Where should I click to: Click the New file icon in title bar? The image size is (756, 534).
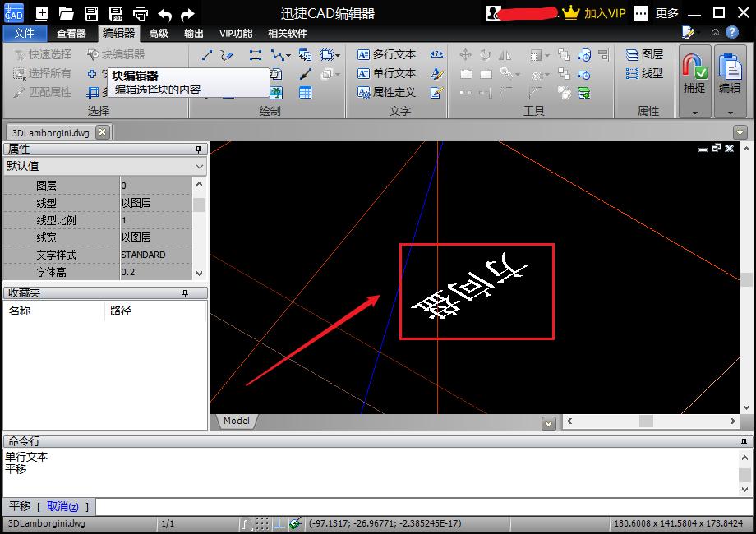[41, 13]
